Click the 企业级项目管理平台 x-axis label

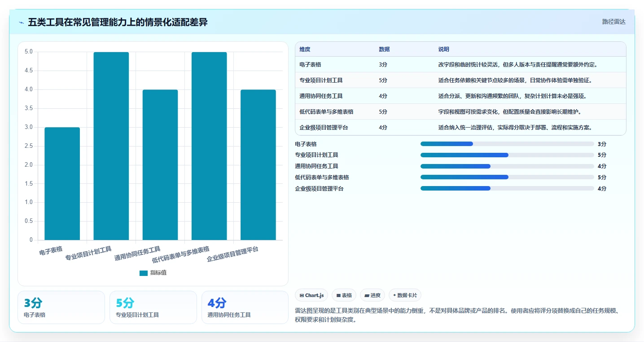232,254
